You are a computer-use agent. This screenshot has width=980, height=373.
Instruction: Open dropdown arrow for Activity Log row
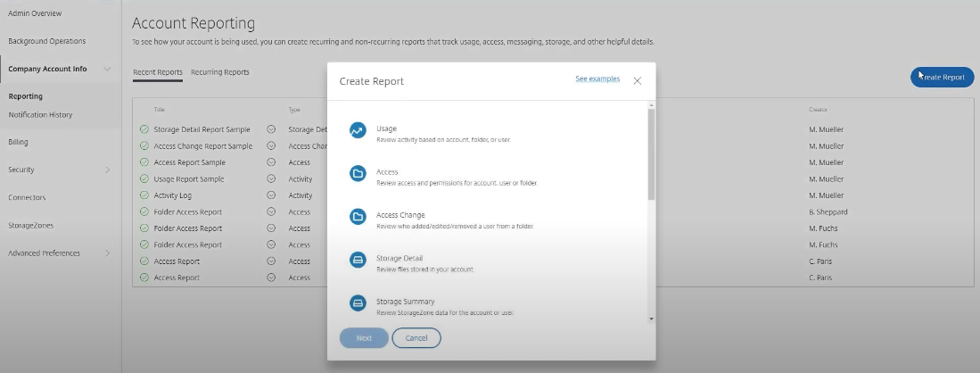tap(271, 195)
